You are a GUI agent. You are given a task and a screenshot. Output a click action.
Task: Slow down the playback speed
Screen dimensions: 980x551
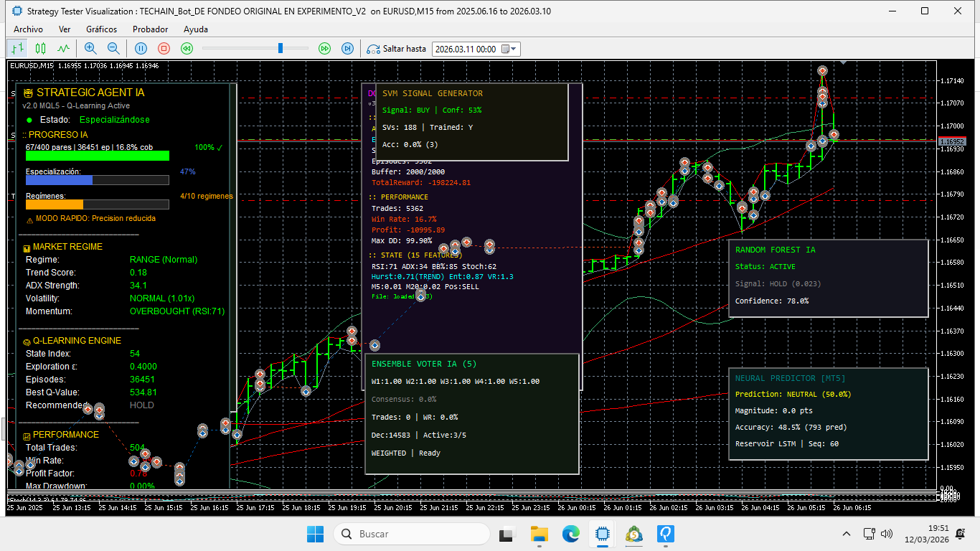coord(187,48)
